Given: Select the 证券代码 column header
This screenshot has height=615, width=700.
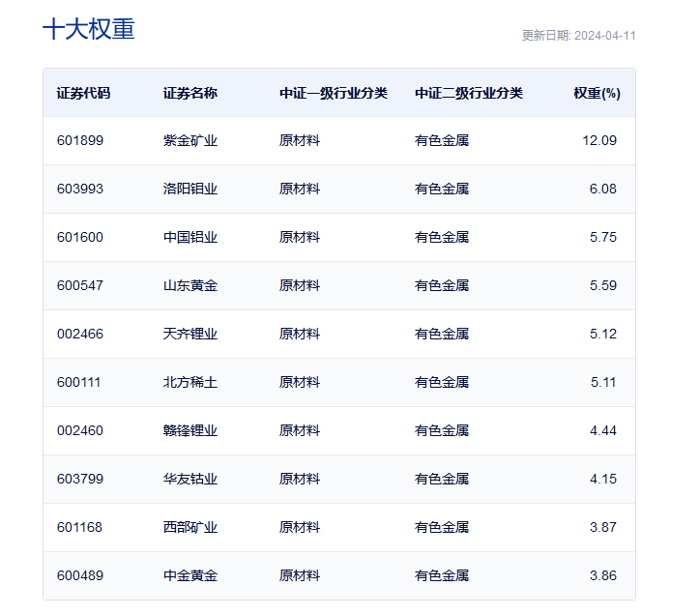Looking at the screenshot, I should pyautogui.click(x=83, y=93).
